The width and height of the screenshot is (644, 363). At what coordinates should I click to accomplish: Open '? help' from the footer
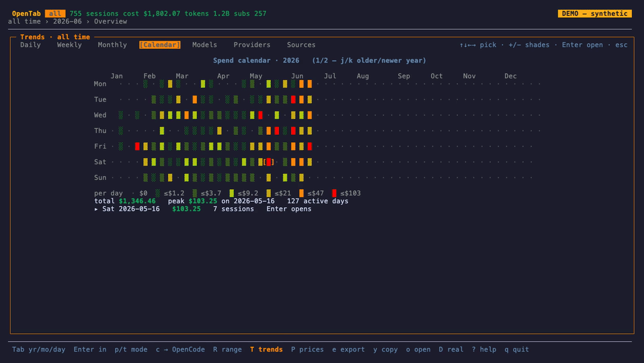(x=484, y=349)
